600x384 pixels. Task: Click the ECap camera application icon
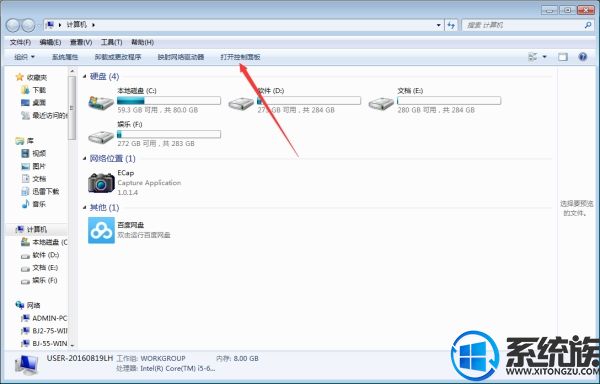point(101,182)
